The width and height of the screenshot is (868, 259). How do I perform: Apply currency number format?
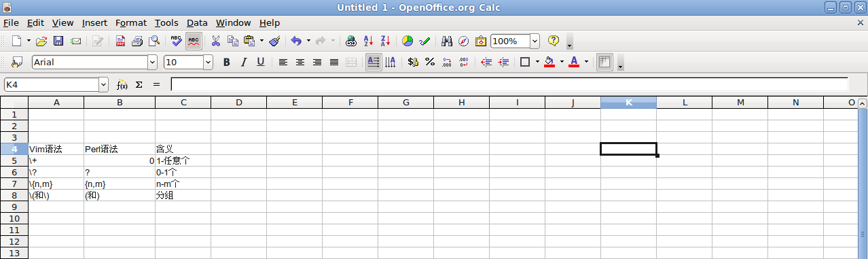413,63
